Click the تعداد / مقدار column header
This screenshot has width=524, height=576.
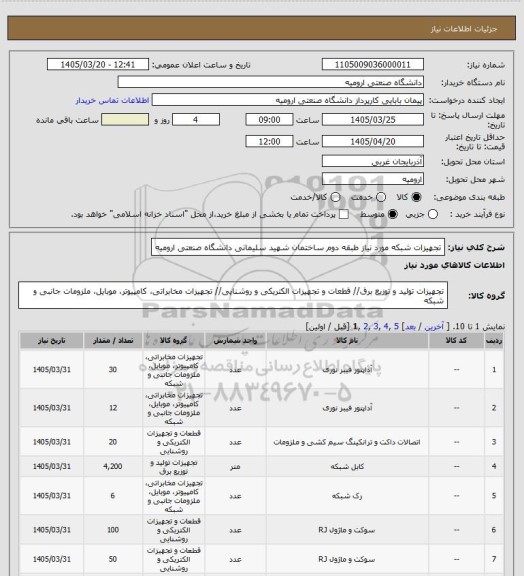pyautogui.click(x=113, y=341)
